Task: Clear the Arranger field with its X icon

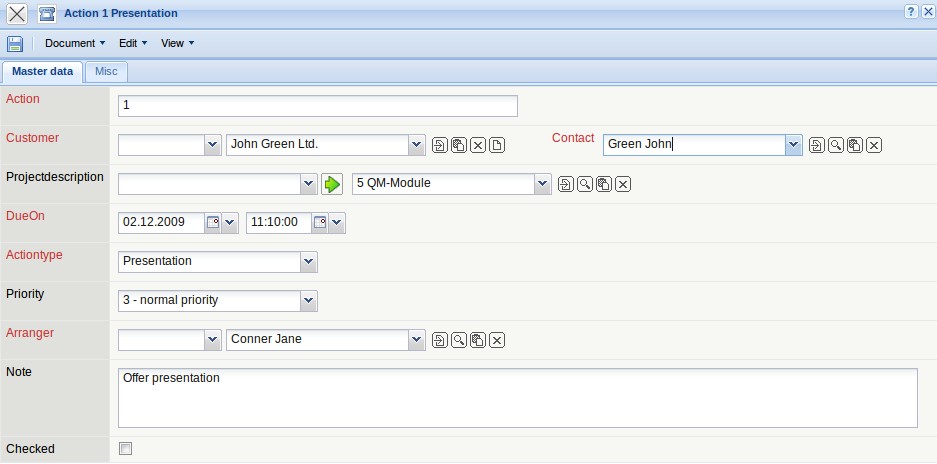Action: tap(497, 340)
